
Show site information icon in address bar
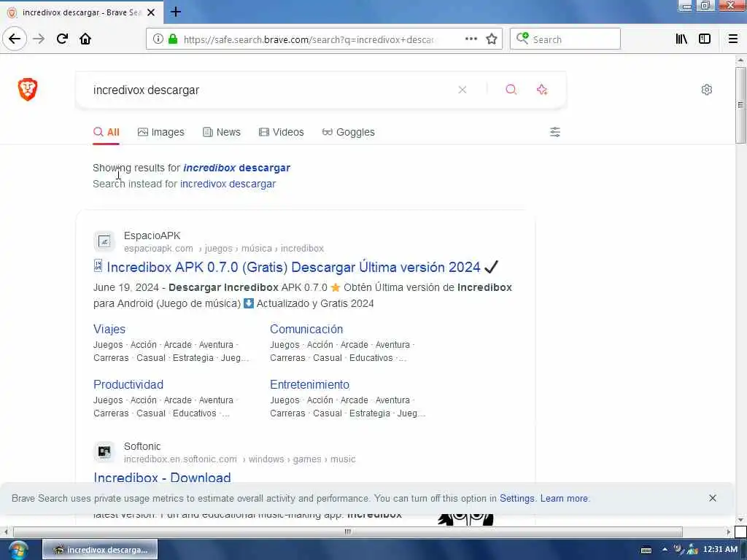pyautogui.click(x=158, y=39)
